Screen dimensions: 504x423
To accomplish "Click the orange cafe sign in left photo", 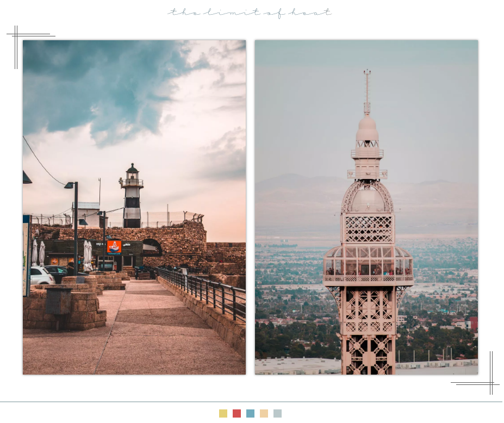I will coord(114,247).
